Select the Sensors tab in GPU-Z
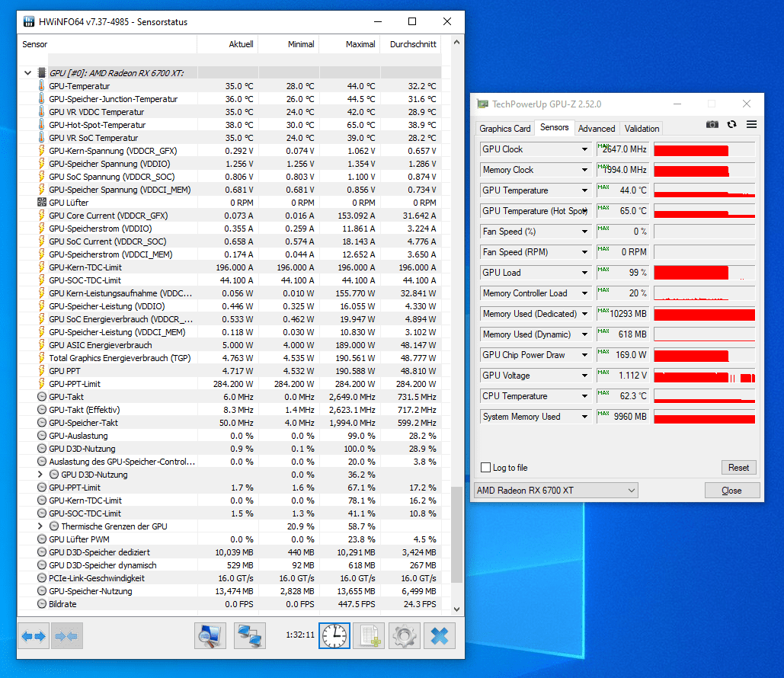Screen dimensions: 784x678 click(554, 127)
